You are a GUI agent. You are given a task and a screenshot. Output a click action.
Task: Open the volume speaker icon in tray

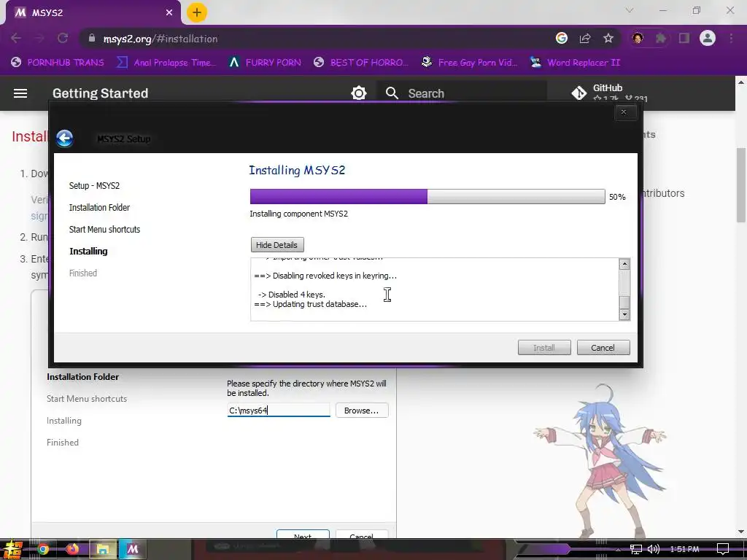click(654, 550)
